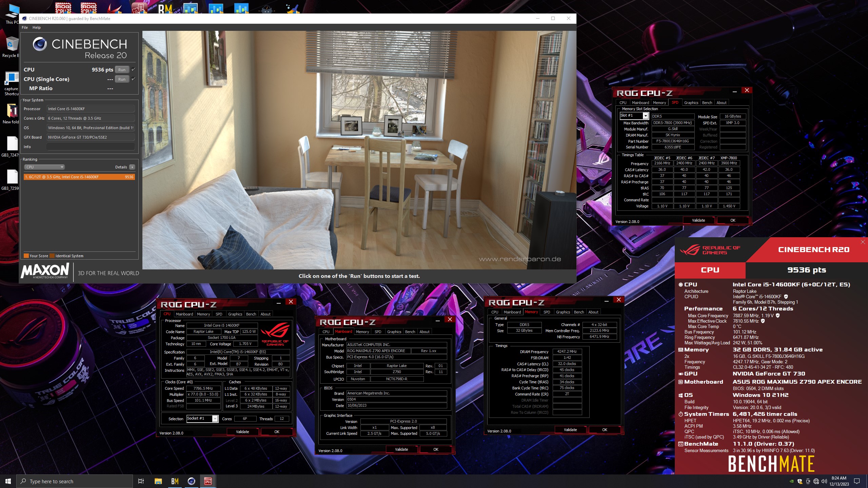Click OK in the CPU-Z Mainboard window
The height and width of the screenshot is (488, 868).
pyautogui.click(x=436, y=449)
